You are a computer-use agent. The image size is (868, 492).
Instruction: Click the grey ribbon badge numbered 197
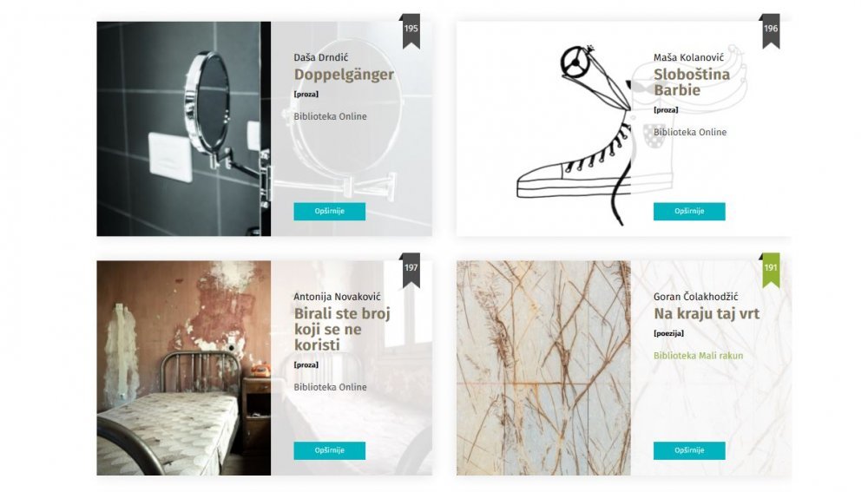pos(411,271)
